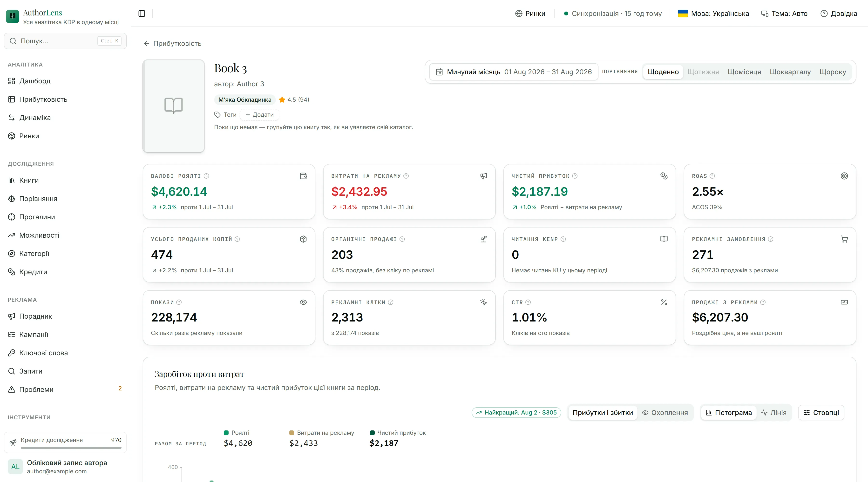Click the book cover placeholder thumbnail
This screenshot has width=868, height=482.
[174, 106]
